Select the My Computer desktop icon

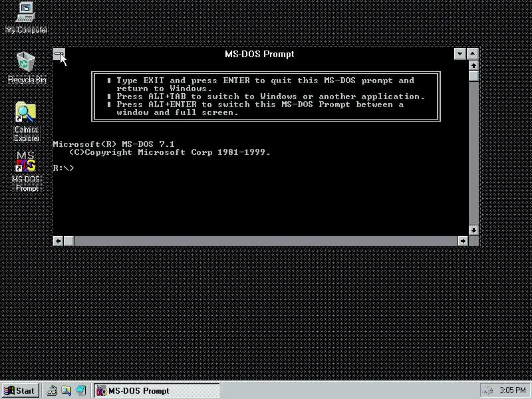click(x=27, y=18)
